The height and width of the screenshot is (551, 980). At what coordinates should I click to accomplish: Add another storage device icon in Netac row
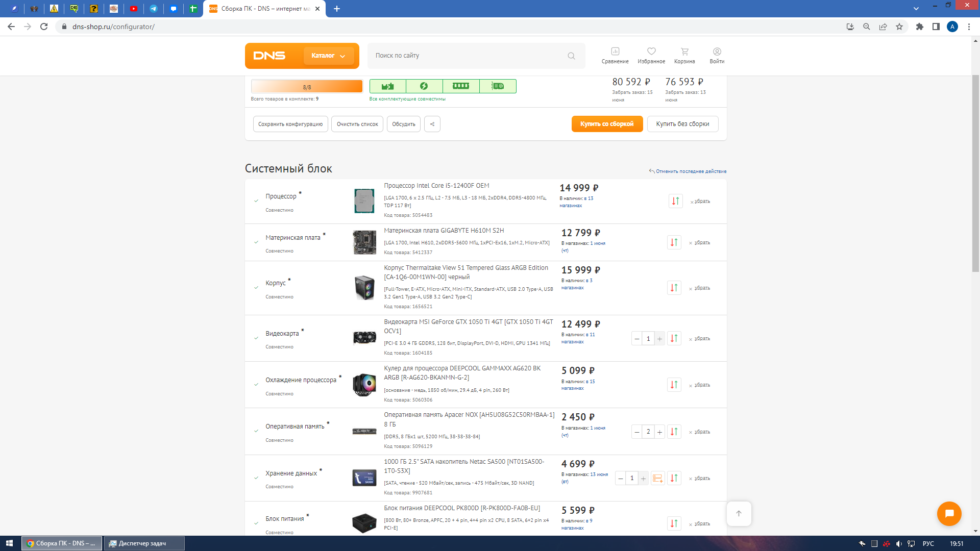point(658,478)
